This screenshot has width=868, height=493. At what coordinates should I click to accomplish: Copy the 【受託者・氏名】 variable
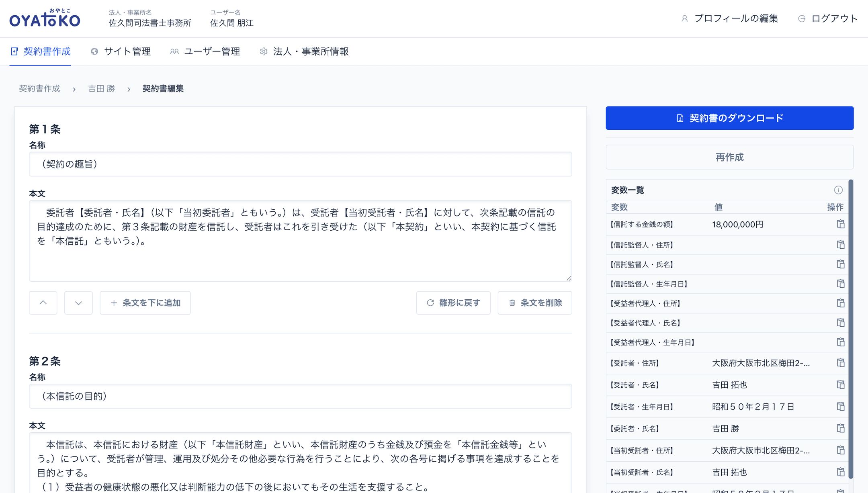[x=840, y=385]
